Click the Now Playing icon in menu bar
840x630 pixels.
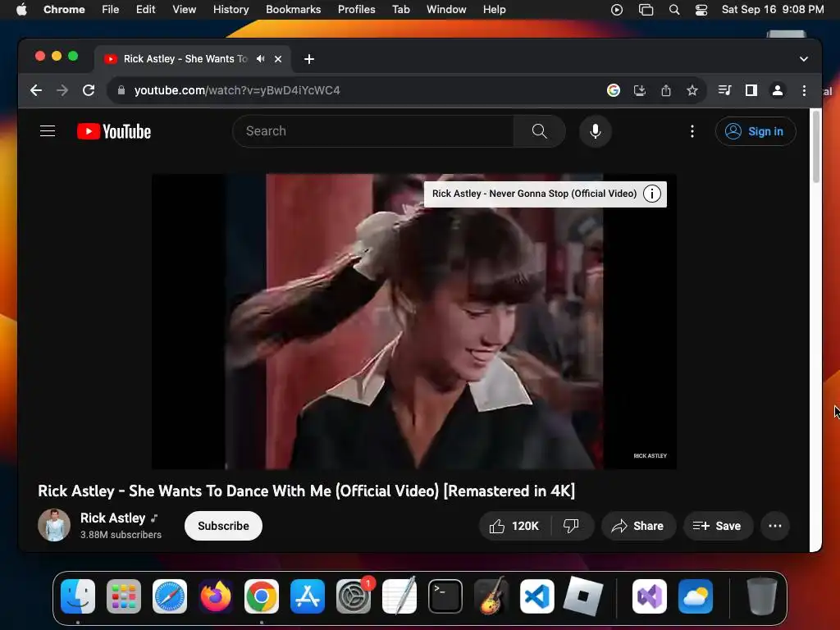click(x=617, y=10)
